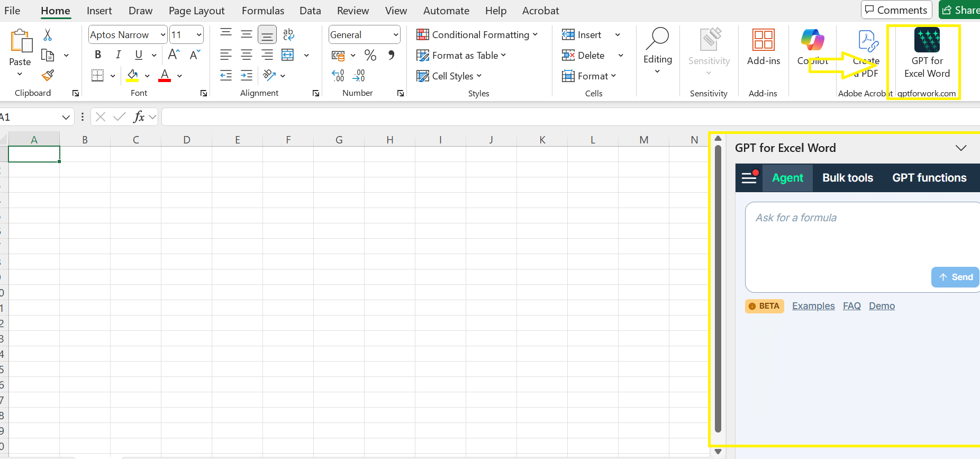The width and height of the screenshot is (980, 459).
Task: Open the File menu
Action: [x=12, y=11]
